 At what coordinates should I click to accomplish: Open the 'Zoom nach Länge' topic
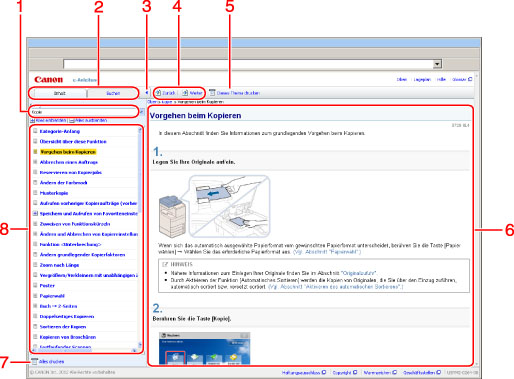[x=59, y=265]
